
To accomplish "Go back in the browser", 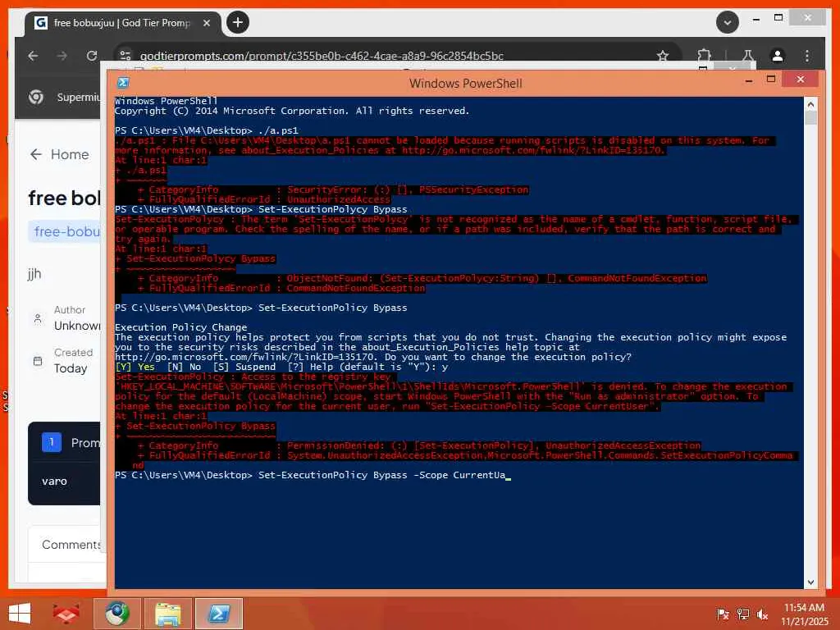I will click(x=33, y=56).
